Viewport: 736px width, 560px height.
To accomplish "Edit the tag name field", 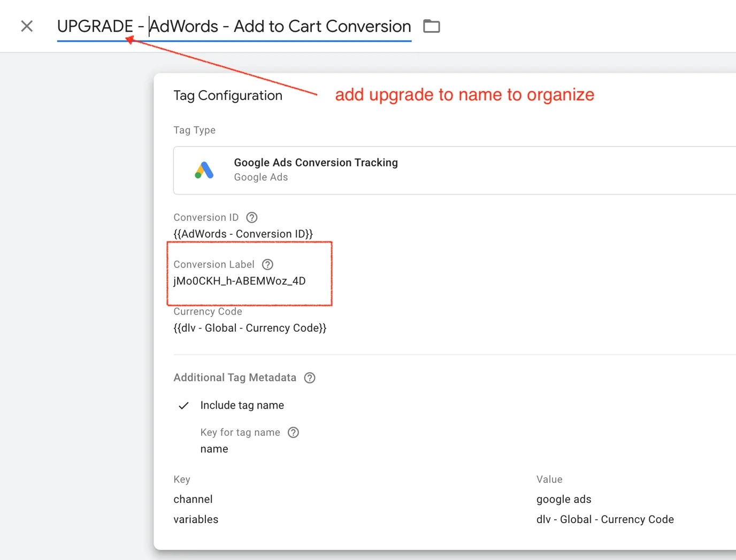I will (x=234, y=26).
